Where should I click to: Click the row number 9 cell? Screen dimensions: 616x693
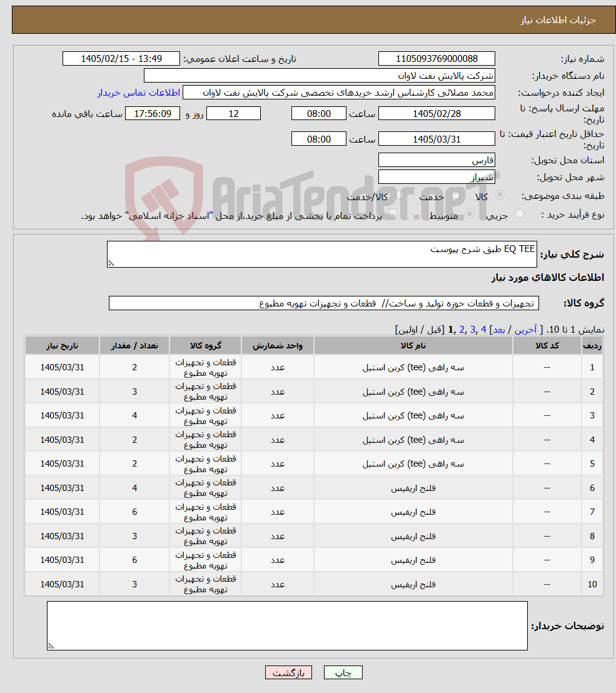click(592, 560)
